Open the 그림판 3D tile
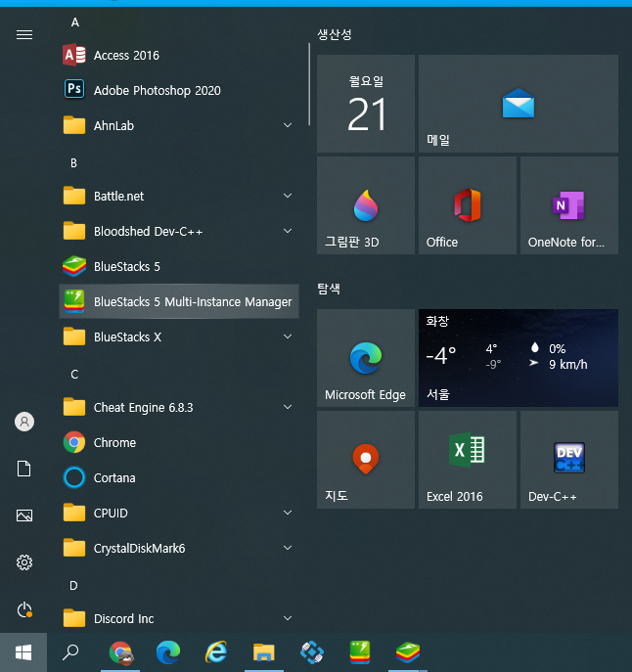 pos(366,205)
